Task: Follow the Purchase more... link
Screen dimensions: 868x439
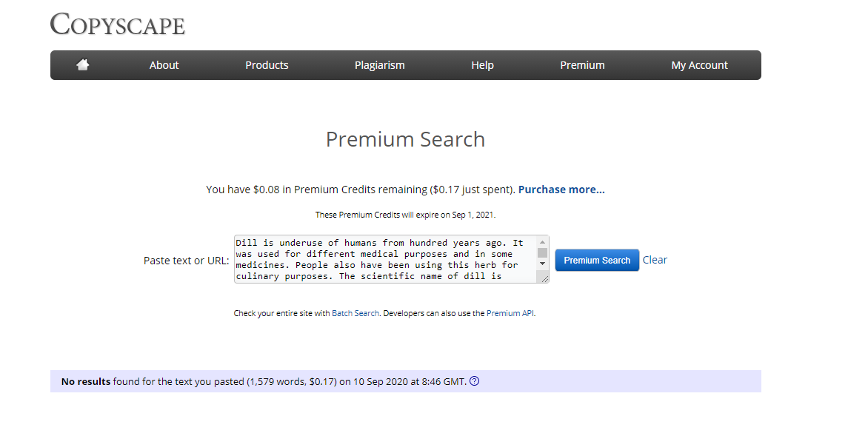Action: point(561,190)
